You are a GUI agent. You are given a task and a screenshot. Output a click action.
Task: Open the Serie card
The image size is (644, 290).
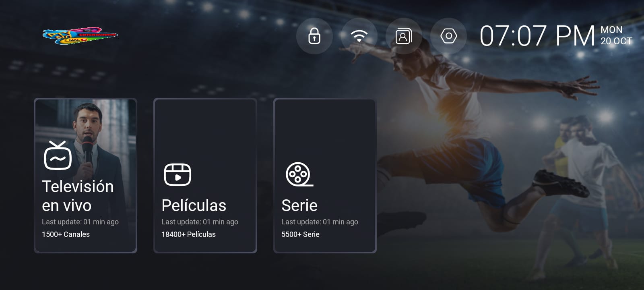(325, 176)
